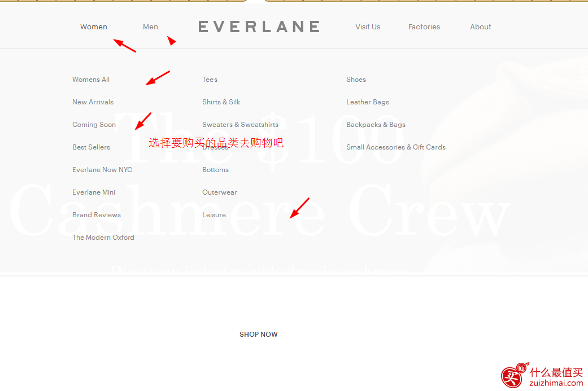Image resolution: width=588 pixels, height=391 pixels.
Task: Browse New Arrivals
Action: tap(93, 102)
